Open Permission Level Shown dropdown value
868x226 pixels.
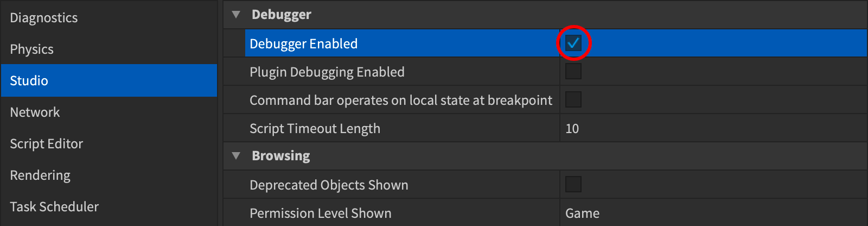pos(583,213)
